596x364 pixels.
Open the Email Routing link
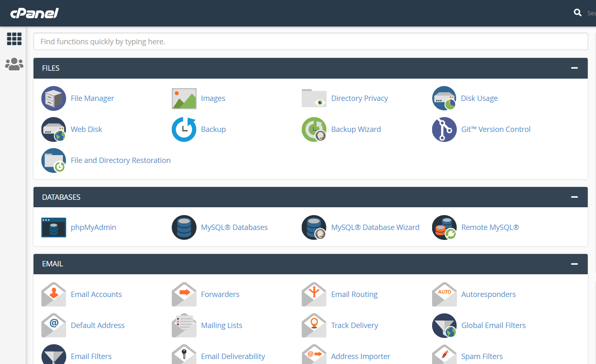tap(354, 295)
